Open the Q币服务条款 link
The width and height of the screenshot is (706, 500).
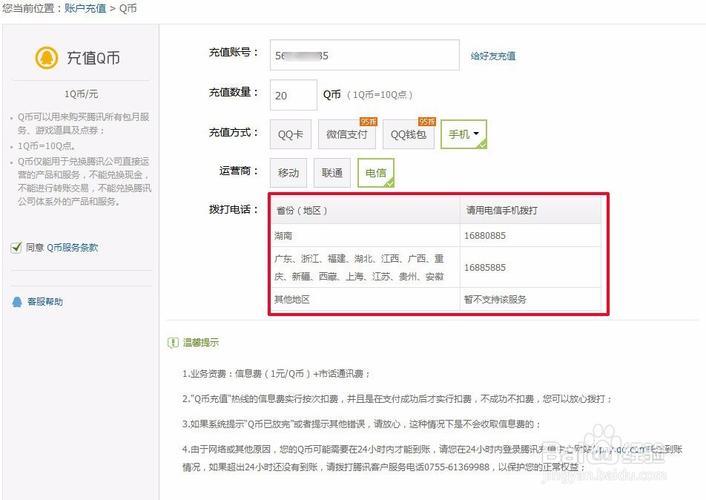pyautogui.click(x=72, y=247)
